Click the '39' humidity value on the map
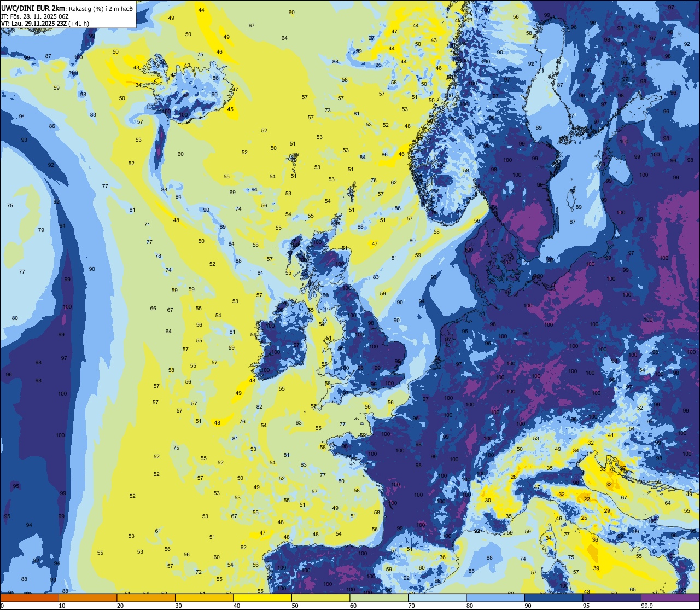 (x=596, y=568)
